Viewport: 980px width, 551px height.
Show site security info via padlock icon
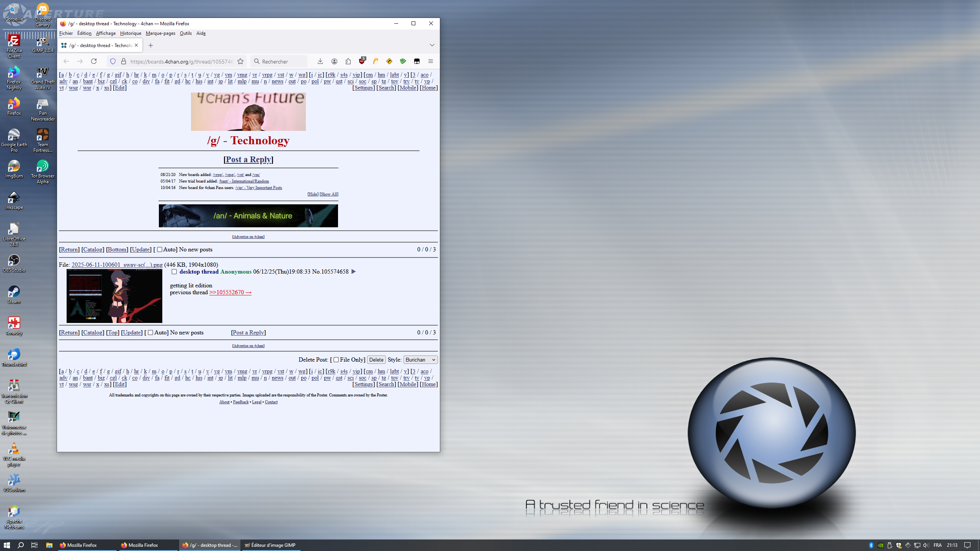tap(124, 61)
